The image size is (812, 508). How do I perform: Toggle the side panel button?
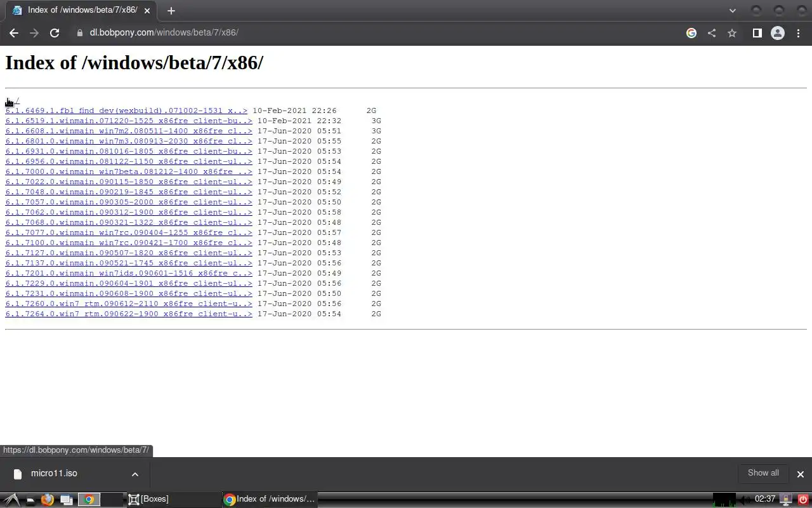pos(757,33)
